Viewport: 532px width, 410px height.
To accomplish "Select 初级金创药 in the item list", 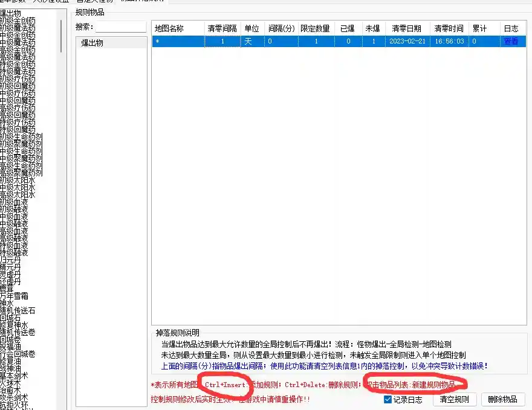I will [x=18, y=21].
